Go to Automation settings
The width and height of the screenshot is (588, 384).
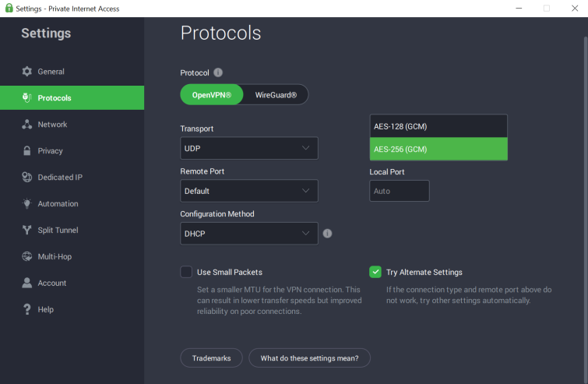[72, 203]
